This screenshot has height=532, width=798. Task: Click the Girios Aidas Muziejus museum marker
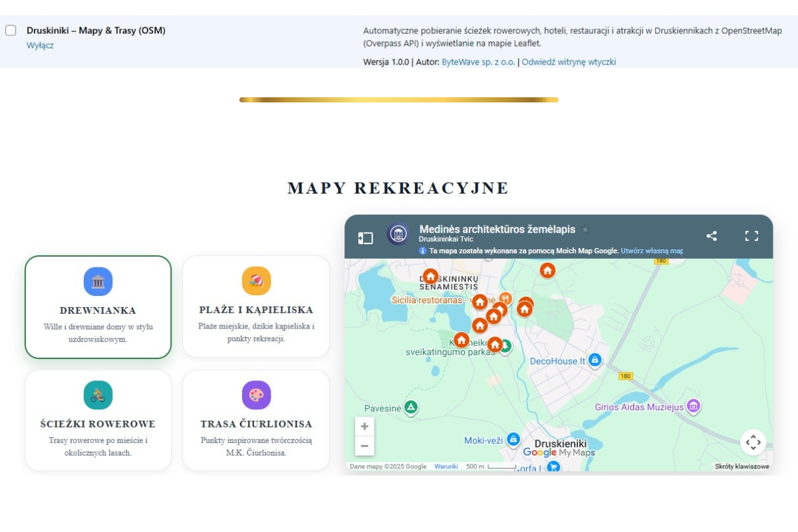tap(694, 406)
